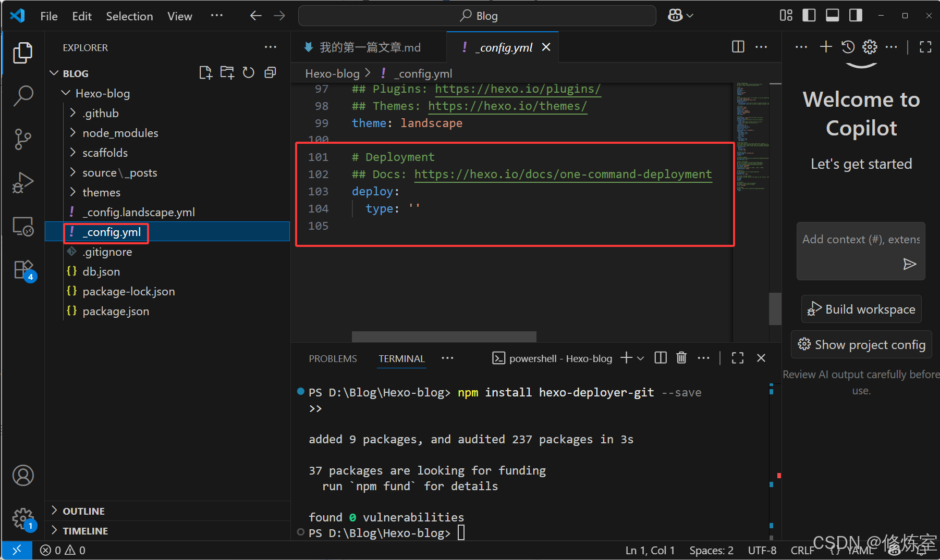Follow the hexo.io/themes link

tap(507, 106)
